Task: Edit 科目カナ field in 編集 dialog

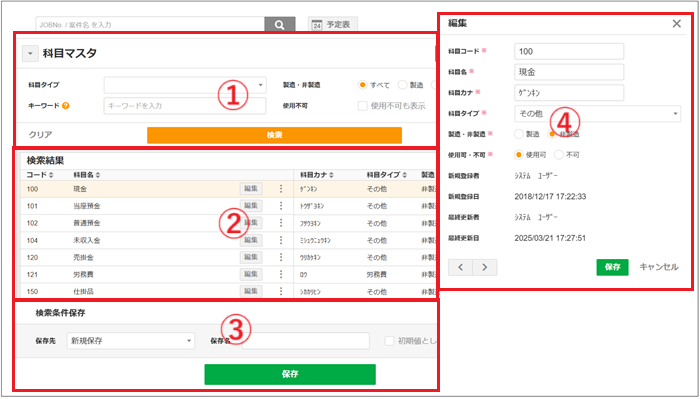Action: [569, 92]
